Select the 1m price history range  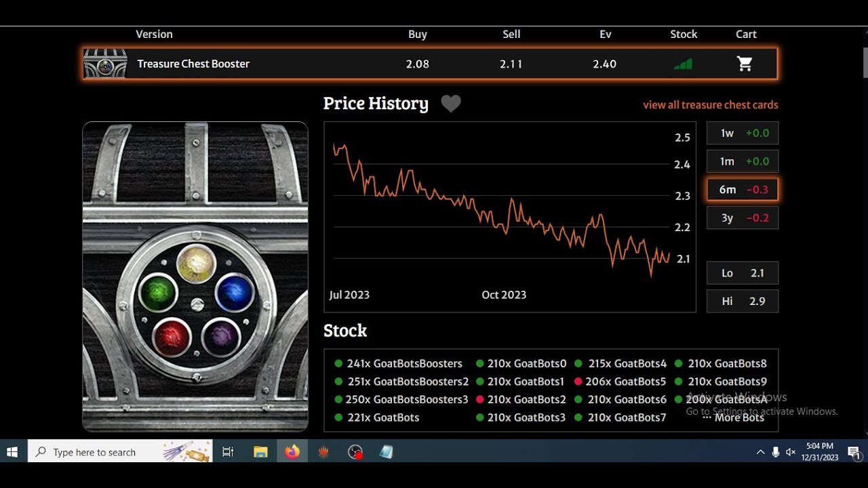click(743, 161)
